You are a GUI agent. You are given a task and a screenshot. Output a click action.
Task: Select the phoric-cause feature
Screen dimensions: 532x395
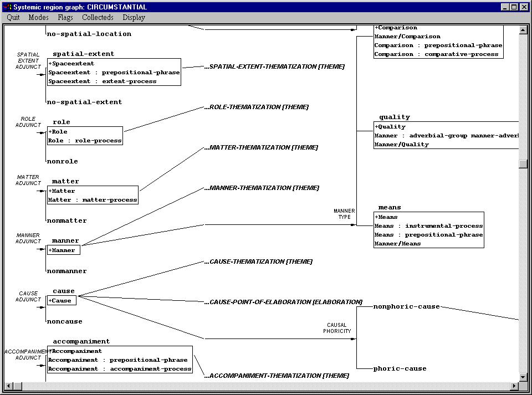400,368
